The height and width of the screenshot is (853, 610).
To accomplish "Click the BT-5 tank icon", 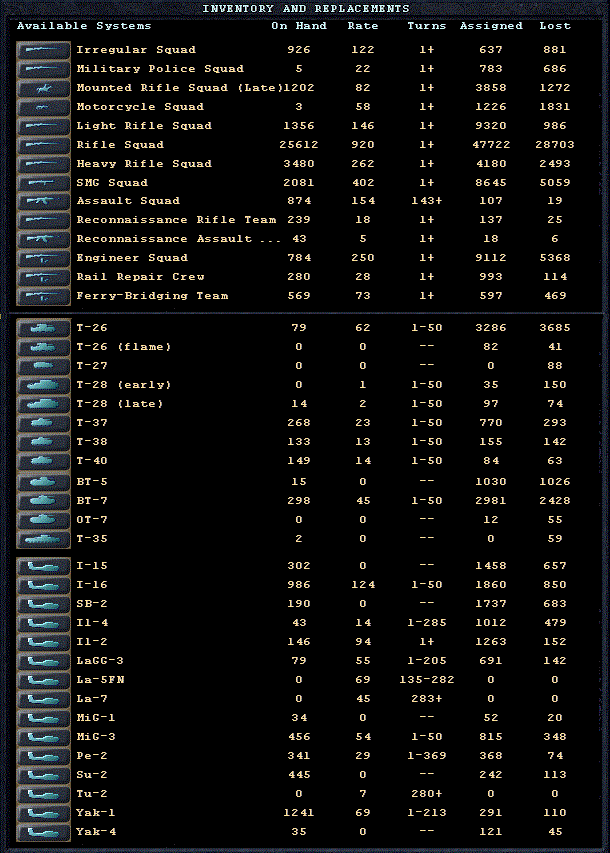I will click(44, 482).
